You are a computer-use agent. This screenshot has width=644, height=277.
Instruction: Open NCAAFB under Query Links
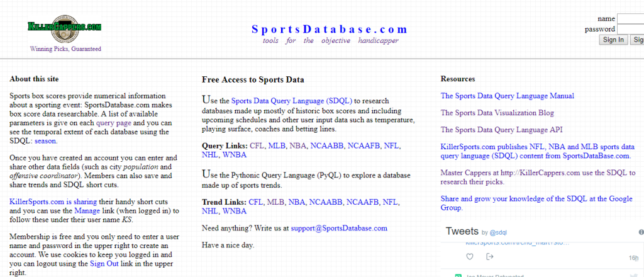[x=364, y=146]
